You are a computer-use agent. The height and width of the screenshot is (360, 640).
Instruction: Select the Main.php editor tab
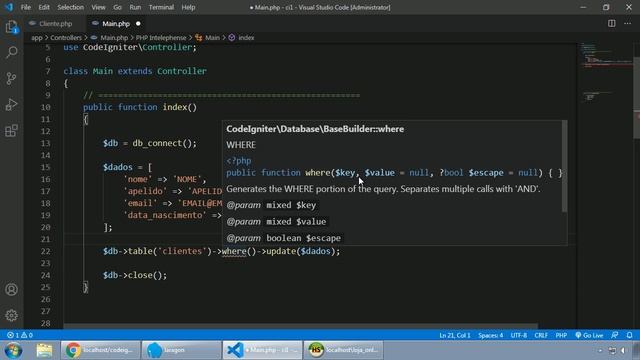(x=116, y=24)
